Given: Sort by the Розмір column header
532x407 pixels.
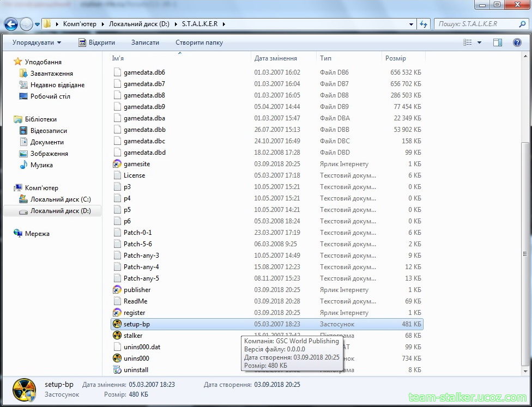Looking at the screenshot, I should coord(396,58).
